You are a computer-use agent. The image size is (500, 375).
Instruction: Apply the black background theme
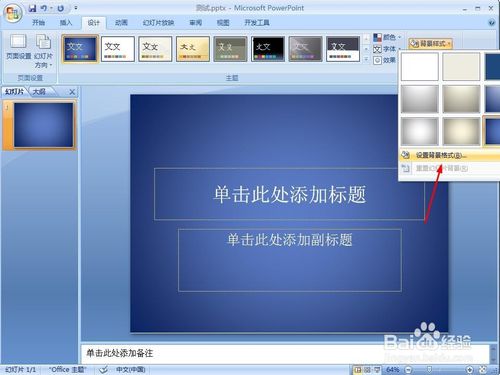268,49
